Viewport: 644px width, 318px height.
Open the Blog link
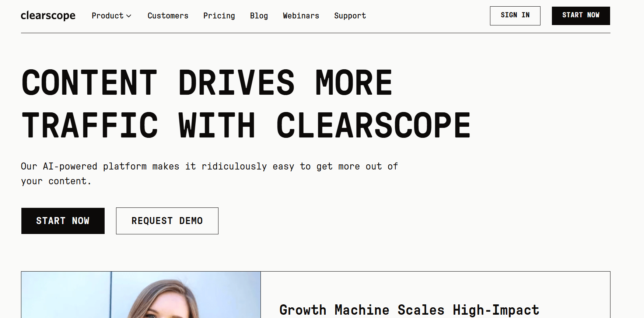pyautogui.click(x=259, y=16)
